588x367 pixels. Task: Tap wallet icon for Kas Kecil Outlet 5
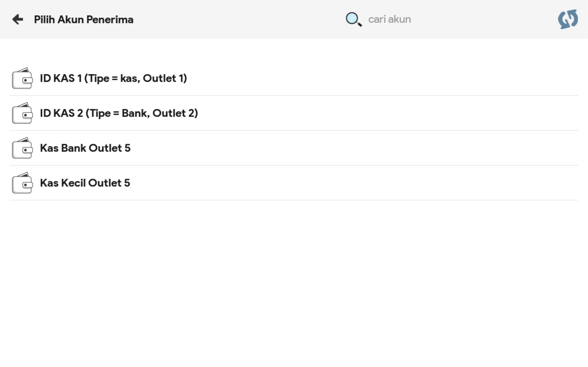click(22, 183)
